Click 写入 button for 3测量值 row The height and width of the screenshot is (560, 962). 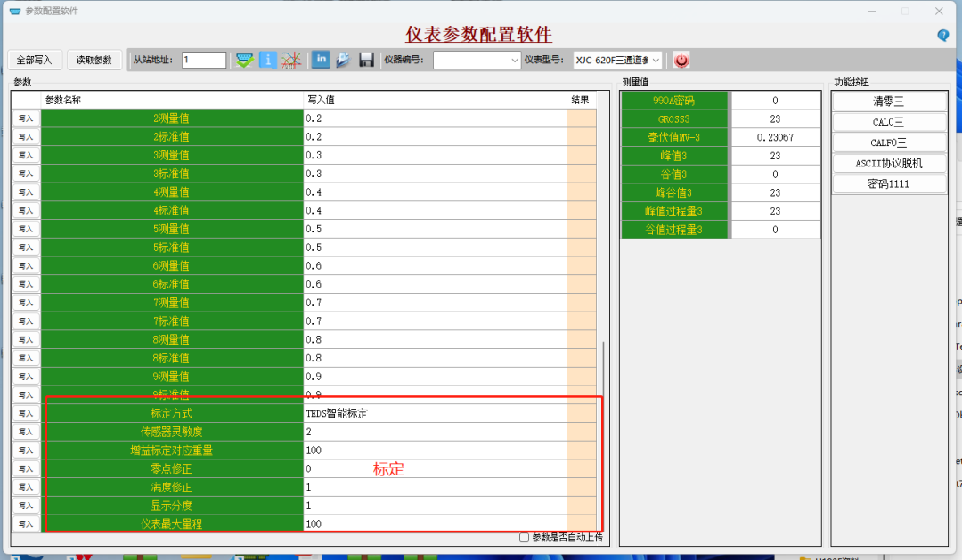[x=26, y=155]
